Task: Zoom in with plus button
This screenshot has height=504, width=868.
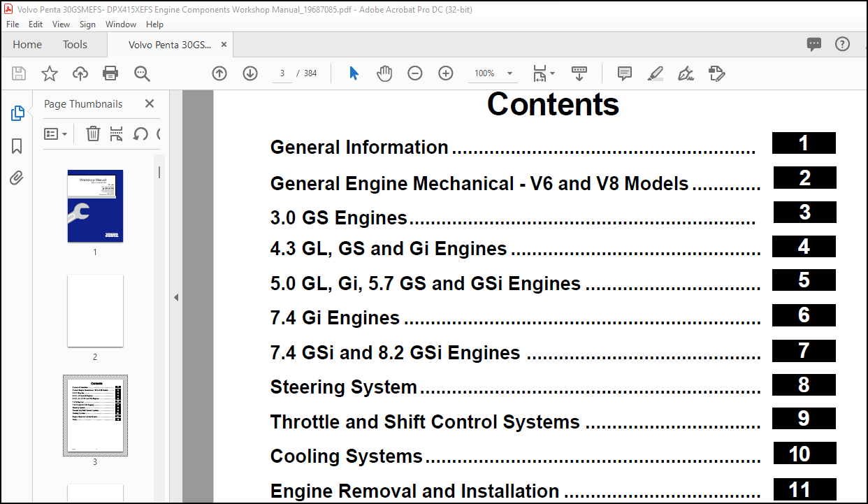Action: 446,73
